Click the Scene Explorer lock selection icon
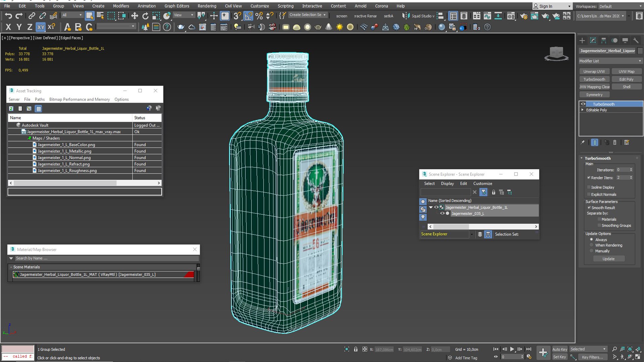The height and width of the screenshot is (362, 644). click(493, 192)
